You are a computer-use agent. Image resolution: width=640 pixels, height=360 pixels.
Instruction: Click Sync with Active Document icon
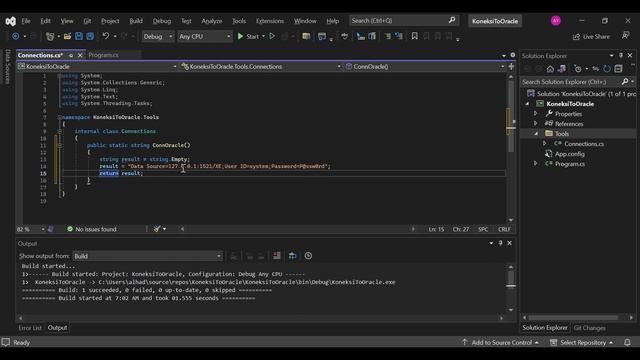point(596,69)
